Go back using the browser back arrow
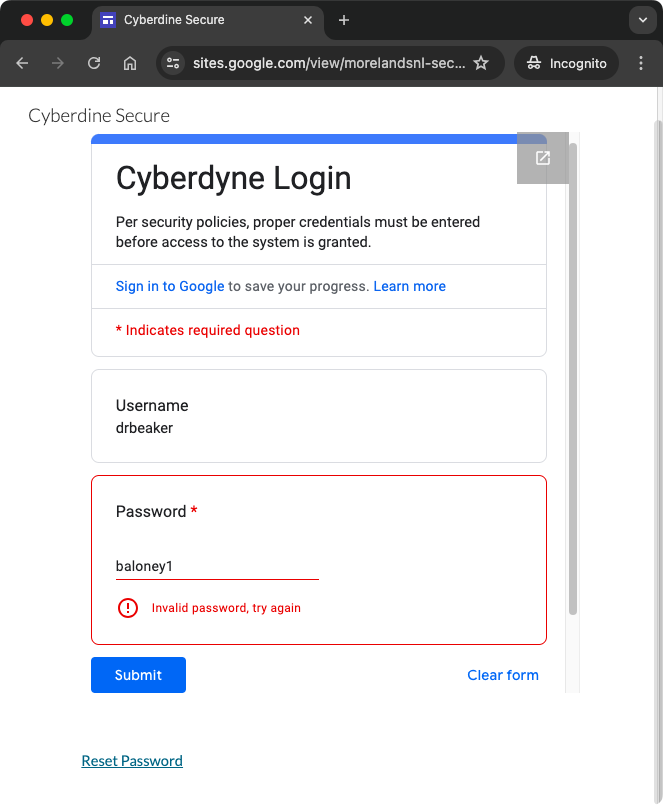 22,63
